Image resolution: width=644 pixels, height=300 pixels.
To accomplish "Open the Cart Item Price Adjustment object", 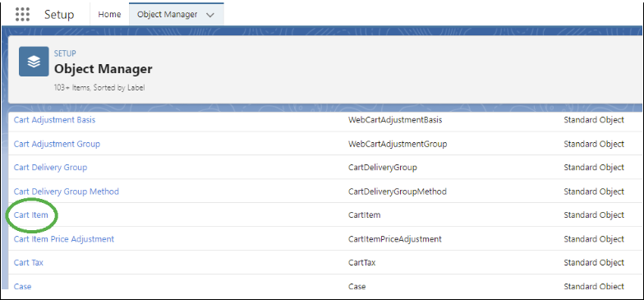I will tap(64, 238).
